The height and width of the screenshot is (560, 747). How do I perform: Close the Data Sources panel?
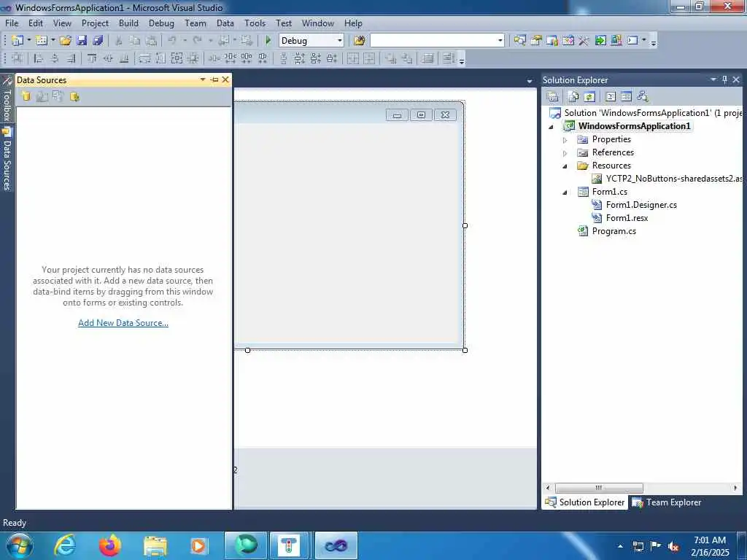225,79
